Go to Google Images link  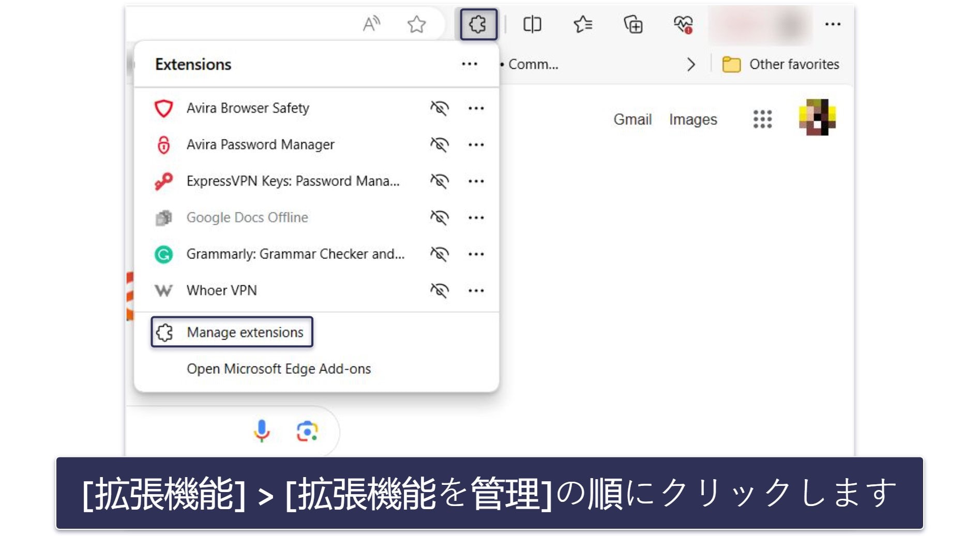693,119
